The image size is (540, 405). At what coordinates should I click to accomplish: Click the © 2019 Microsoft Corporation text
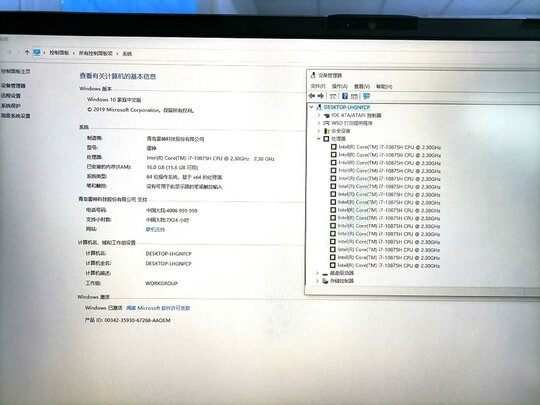[140, 110]
